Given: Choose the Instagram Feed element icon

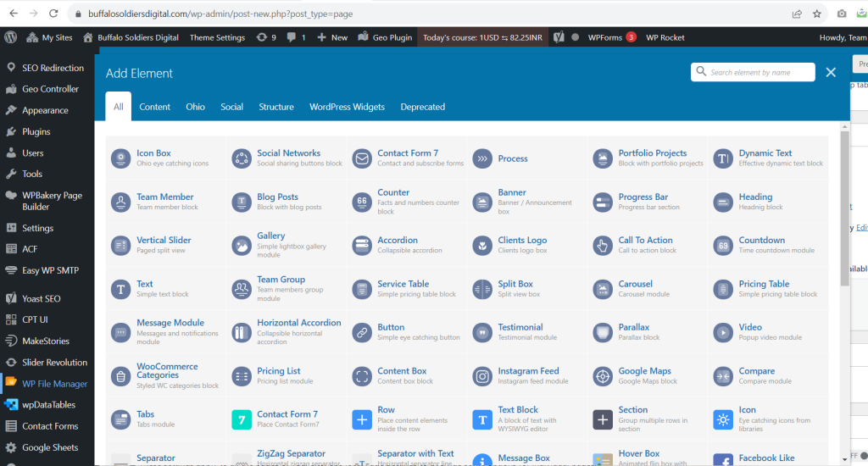Looking at the screenshot, I should pos(482,376).
